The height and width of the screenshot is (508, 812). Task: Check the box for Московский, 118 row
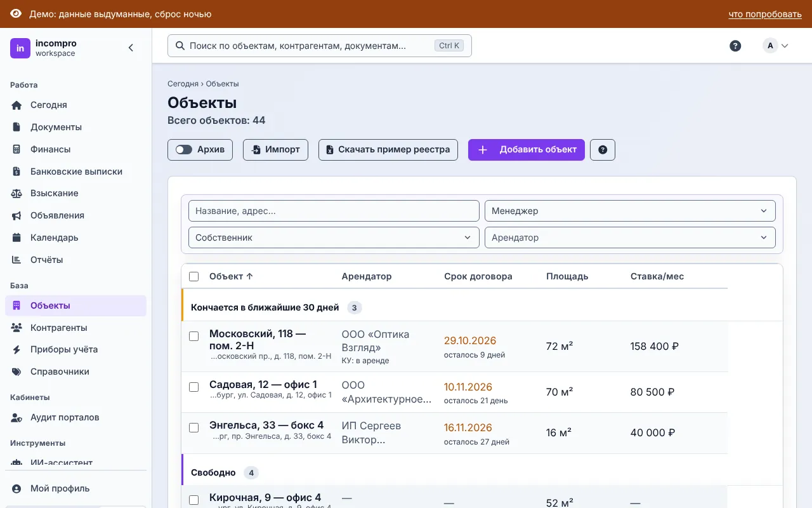[x=194, y=336]
